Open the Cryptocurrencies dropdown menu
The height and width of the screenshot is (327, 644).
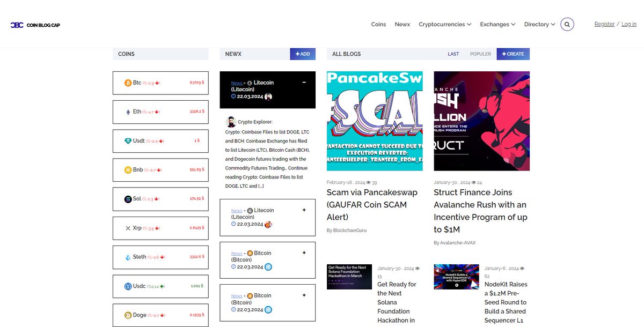coord(445,24)
